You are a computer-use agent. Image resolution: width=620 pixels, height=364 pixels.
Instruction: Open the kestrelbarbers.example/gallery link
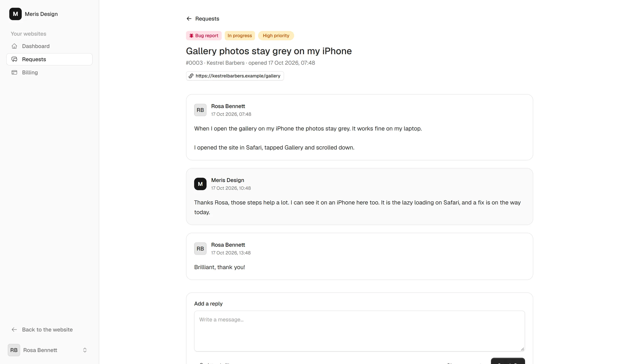(x=235, y=76)
